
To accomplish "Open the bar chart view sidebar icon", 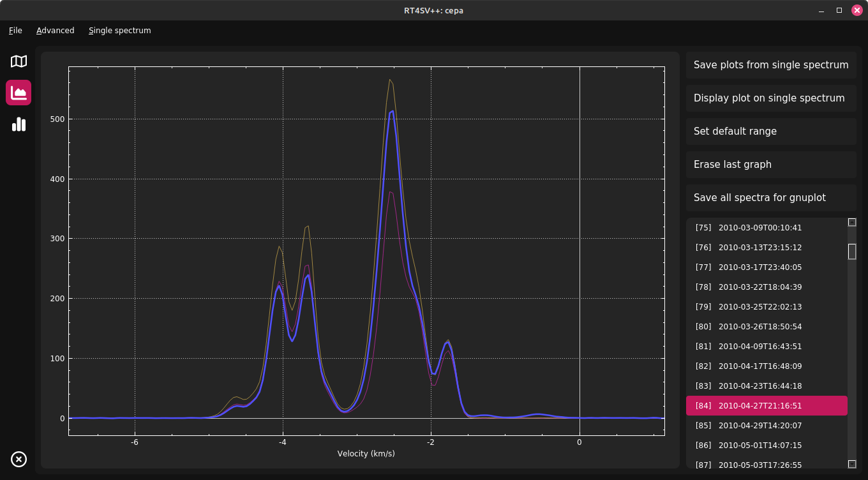I will 19,124.
